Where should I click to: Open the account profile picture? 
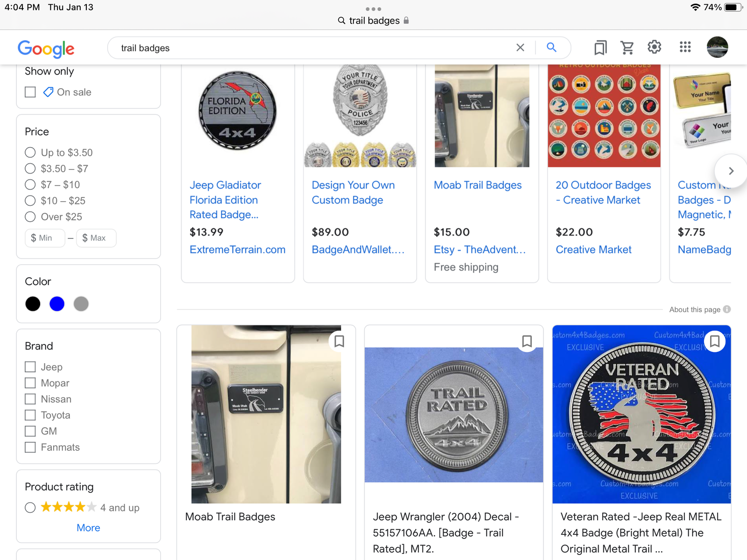point(717,47)
